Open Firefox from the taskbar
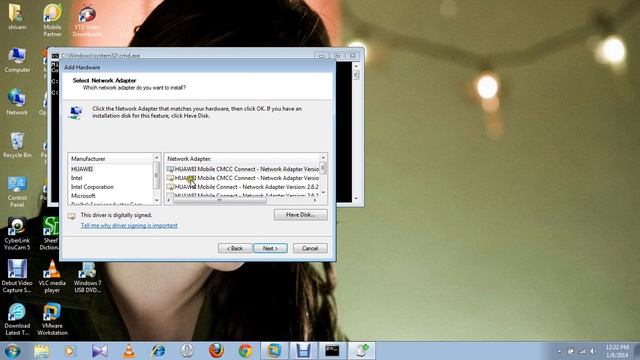This screenshot has width=640, height=360. click(x=216, y=351)
